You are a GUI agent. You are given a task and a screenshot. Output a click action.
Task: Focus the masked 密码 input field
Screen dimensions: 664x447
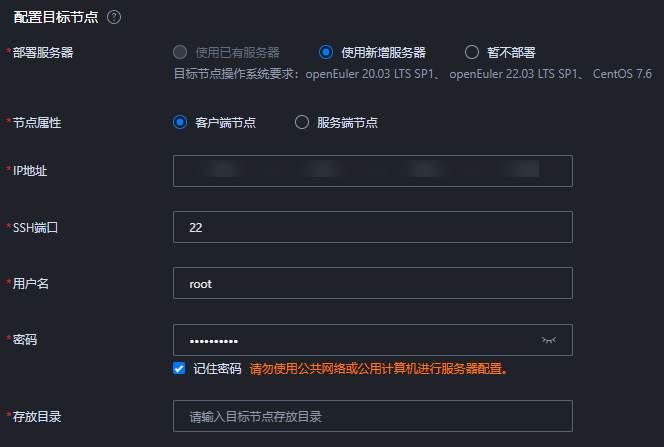[373, 340]
